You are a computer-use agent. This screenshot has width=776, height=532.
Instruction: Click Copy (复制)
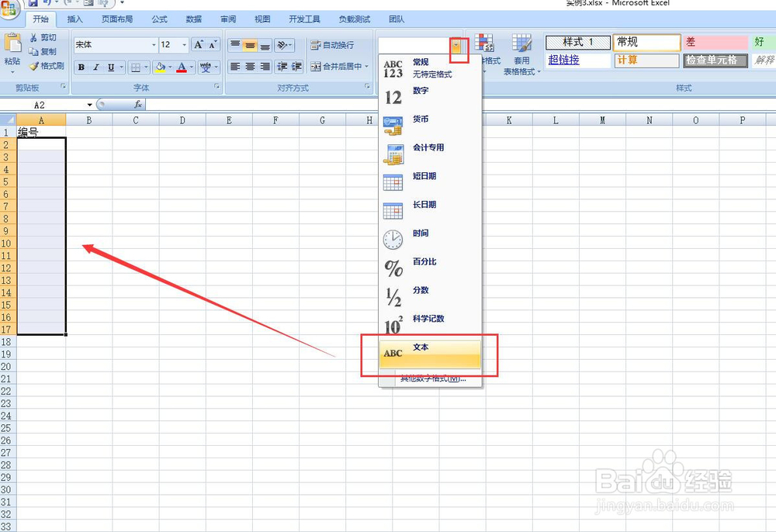[43, 51]
